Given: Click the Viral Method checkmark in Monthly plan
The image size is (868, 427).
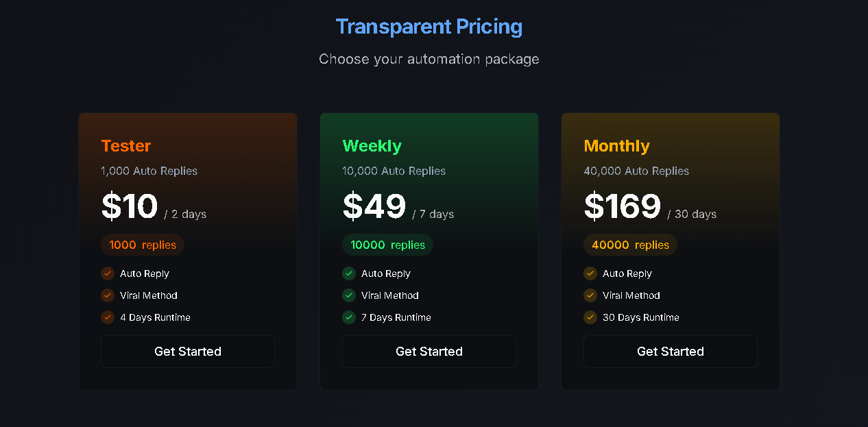Looking at the screenshot, I should 590,295.
